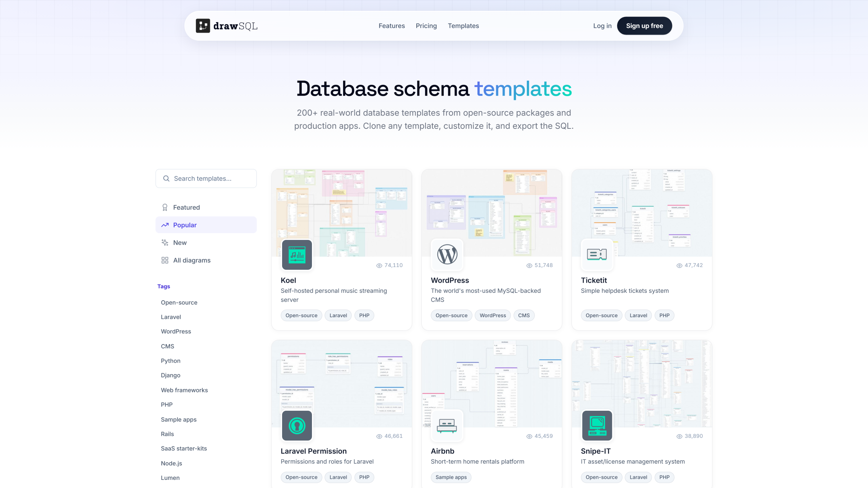The height and width of the screenshot is (488, 868).
Task: Click the Popular trending arrow icon
Action: tap(165, 225)
